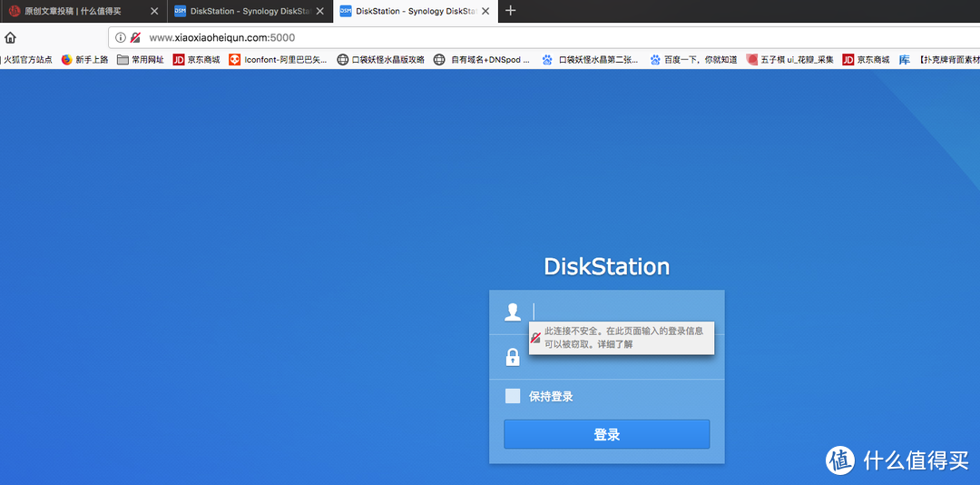Viewport: 980px width, 485px height.
Task: Open 百度一下，你就知道 bookmark
Action: (693, 60)
